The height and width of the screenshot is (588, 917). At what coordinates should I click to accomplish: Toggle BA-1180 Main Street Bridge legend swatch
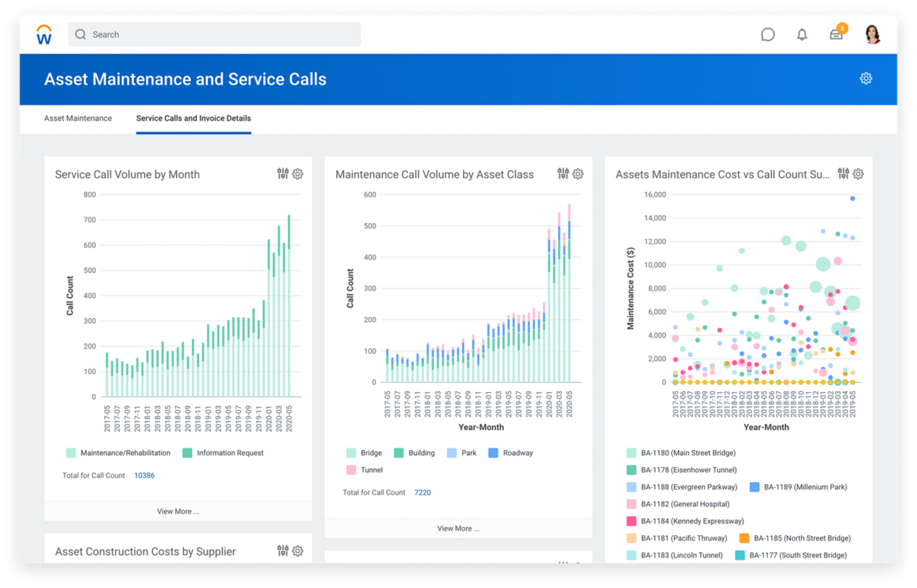632,453
